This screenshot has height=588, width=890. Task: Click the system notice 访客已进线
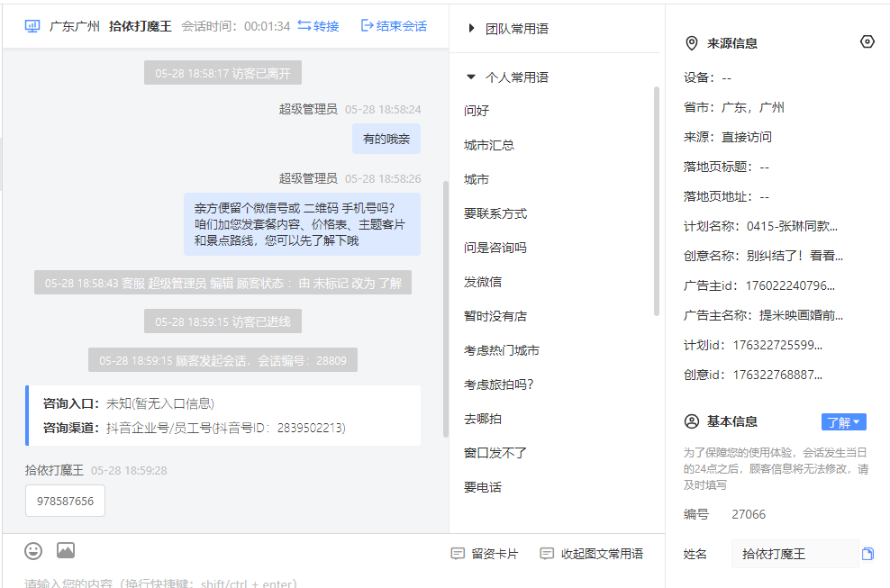(222, 321)
